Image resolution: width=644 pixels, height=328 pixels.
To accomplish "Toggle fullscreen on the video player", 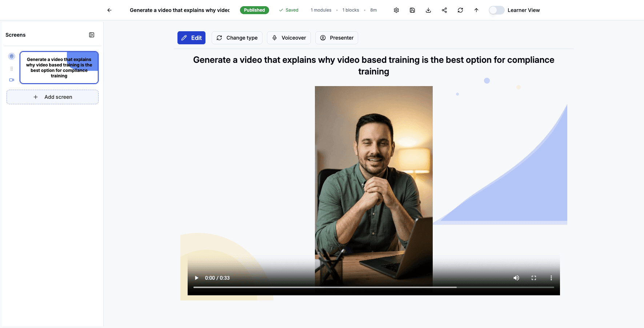I will click(x=533, y=278).
